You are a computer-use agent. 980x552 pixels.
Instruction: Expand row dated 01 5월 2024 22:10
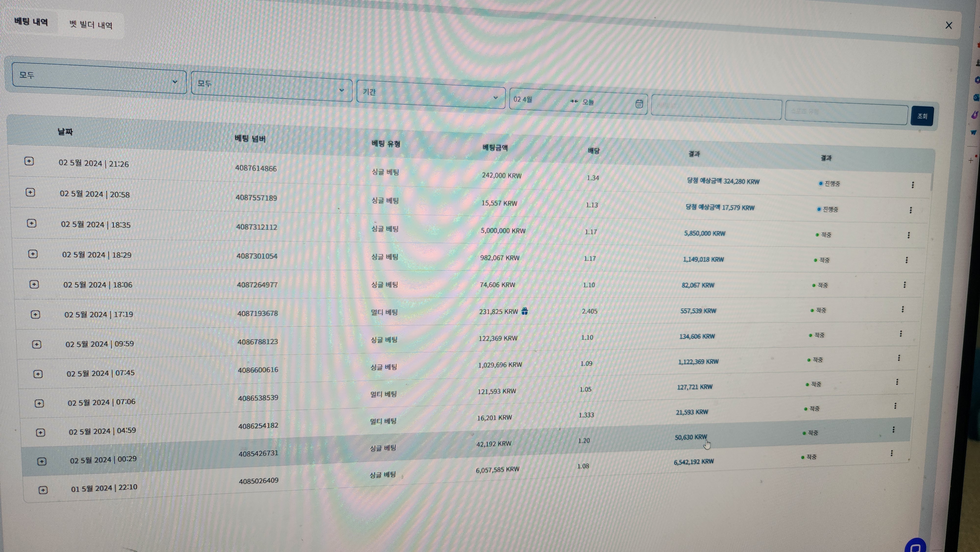pyautogui.click(x=43, y=490)
